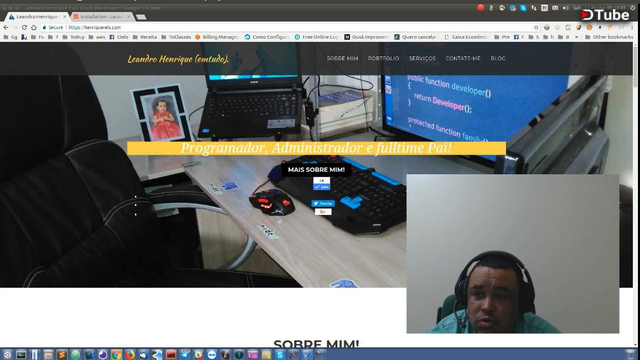Click the red recording indicator in system tray
Viewport: 640px width, 360px height.
(x=480, y=8)
